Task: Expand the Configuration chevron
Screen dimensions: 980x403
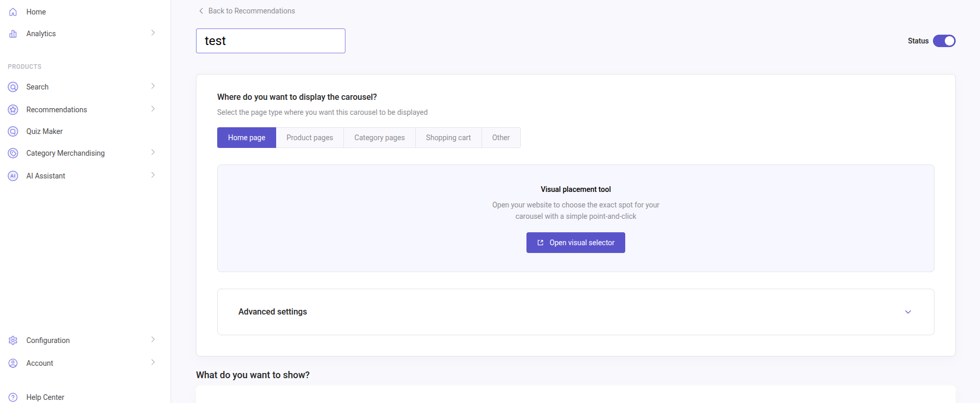Action: pos(153,339)
